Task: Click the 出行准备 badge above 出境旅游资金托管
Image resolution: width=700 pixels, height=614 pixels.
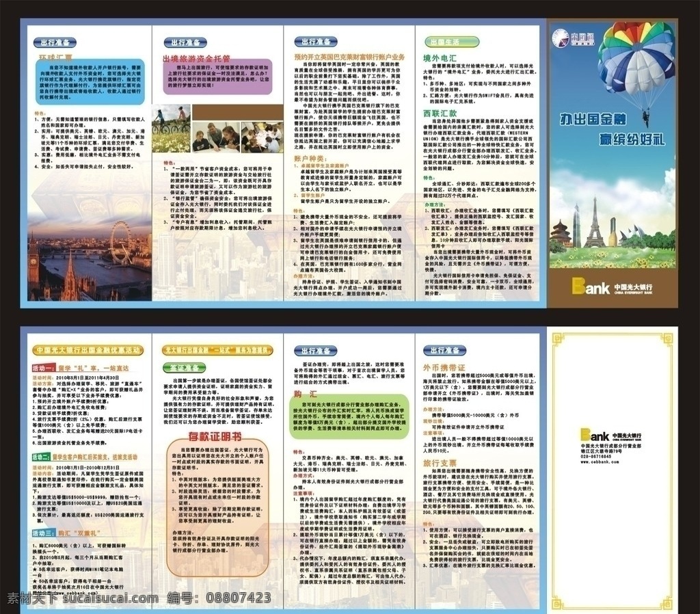Action: pyautogui.click(x=186, y=43)
